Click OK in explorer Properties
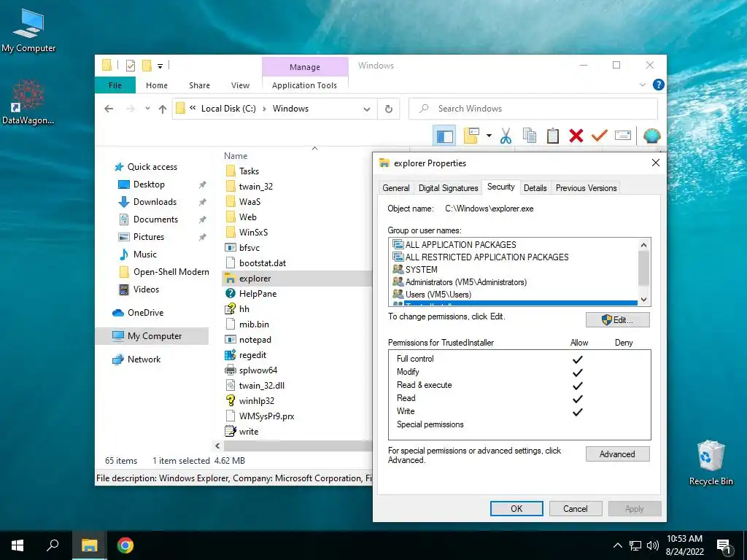747x560 pixels. 516,508
